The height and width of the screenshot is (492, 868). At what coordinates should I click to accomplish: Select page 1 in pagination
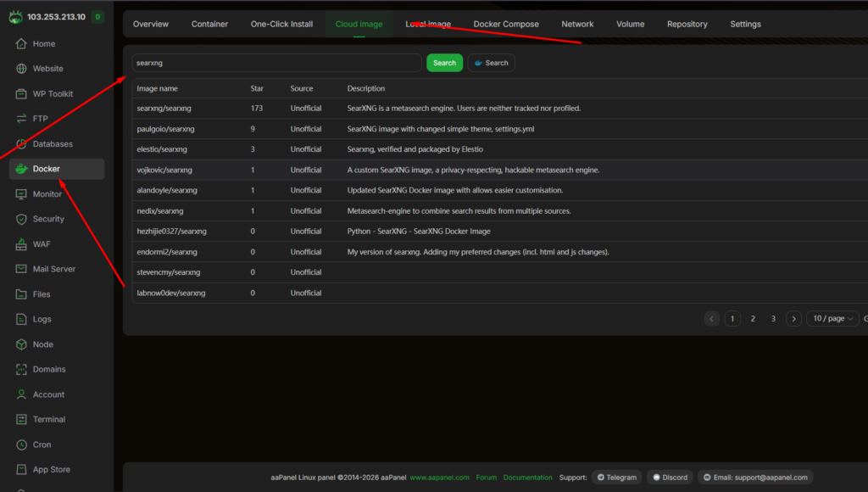click(x=732, y=319)
